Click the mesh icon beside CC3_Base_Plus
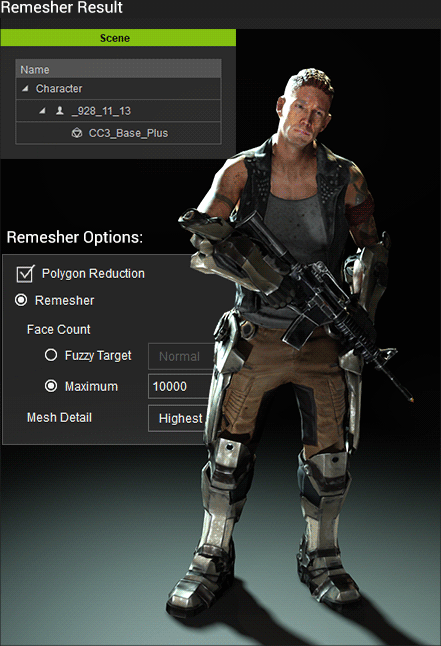441x646 pixels. tap(77, 133)
